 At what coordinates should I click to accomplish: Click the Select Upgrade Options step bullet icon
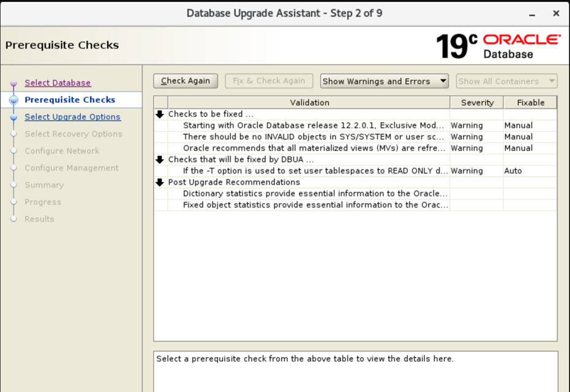[14, 117]
